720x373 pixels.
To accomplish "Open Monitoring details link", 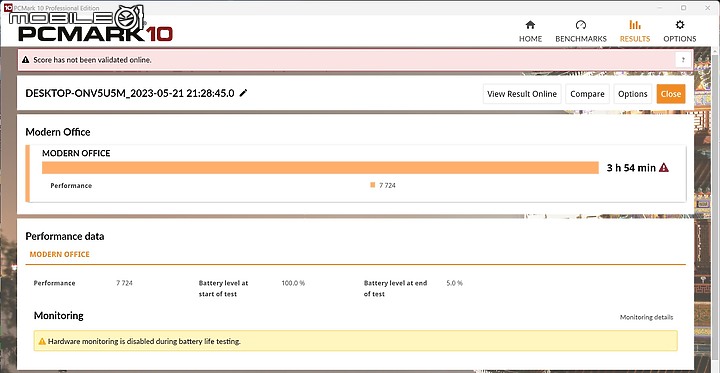I will pyautogui.click(x=647, y=317).
